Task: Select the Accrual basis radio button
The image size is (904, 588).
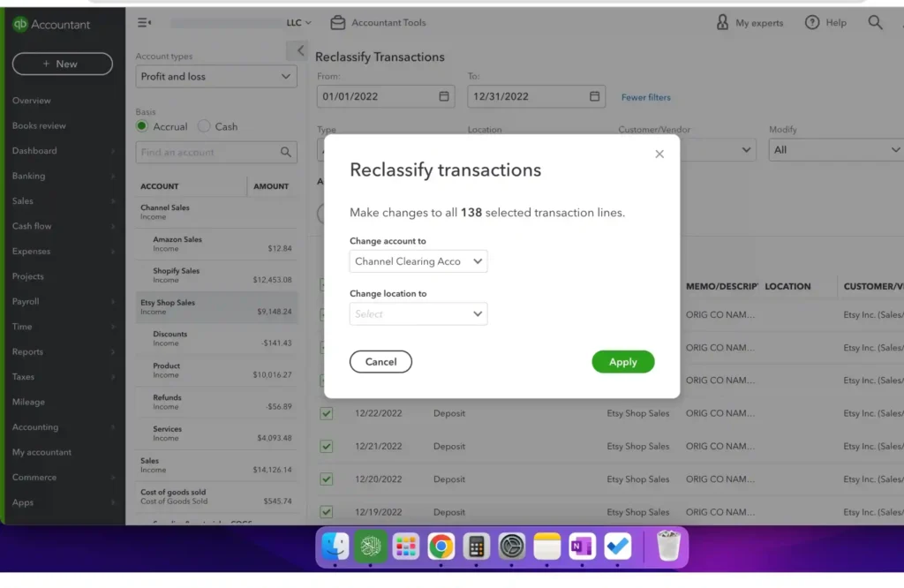Action: pyautogui.click(x=142, y=126)
